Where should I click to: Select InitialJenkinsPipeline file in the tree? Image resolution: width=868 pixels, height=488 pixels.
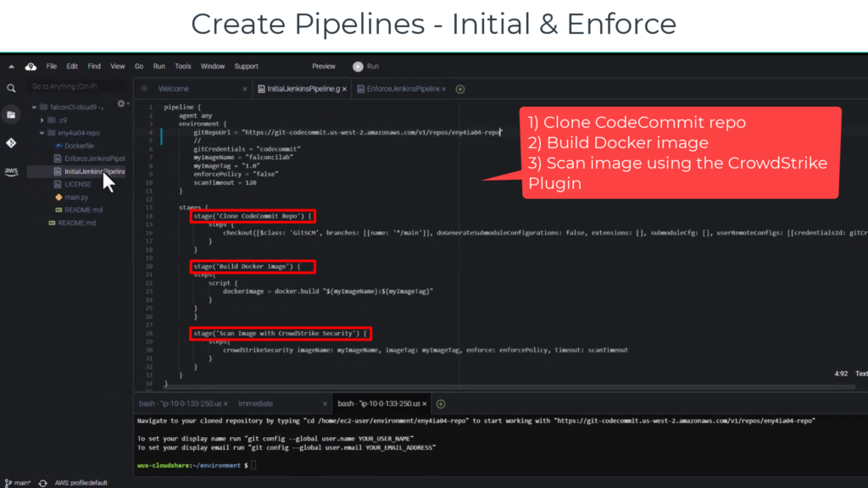point(94,171)
